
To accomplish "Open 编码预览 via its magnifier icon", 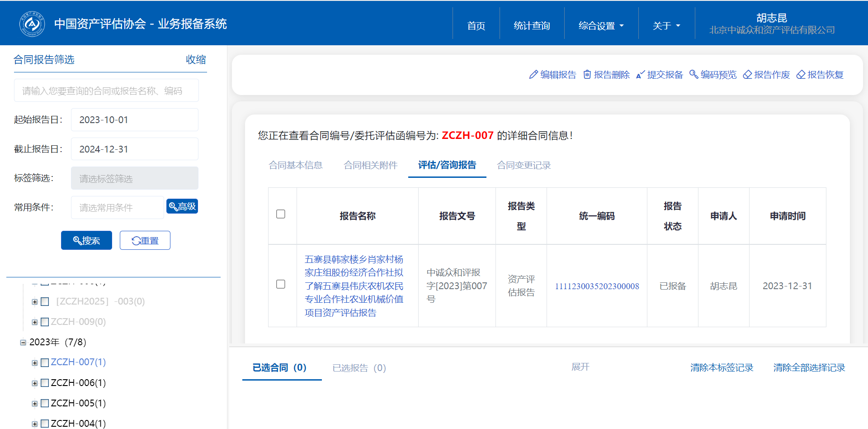I will [693, 75].
